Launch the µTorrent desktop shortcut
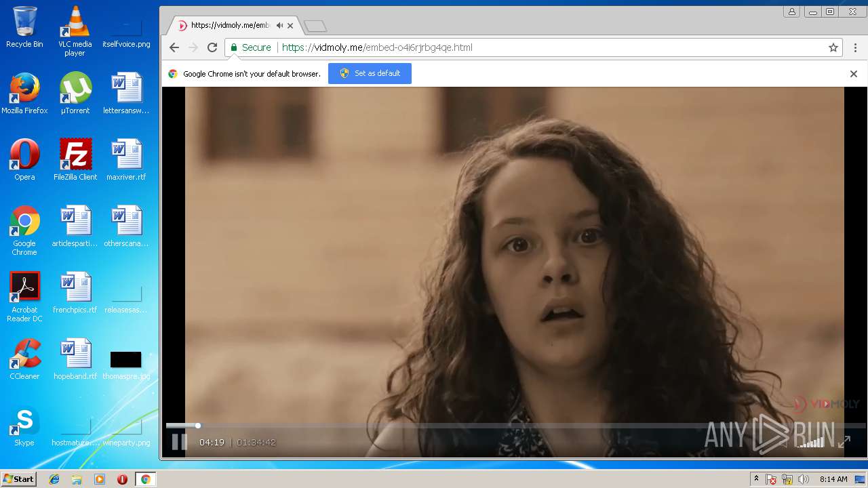 pos(75,94)
